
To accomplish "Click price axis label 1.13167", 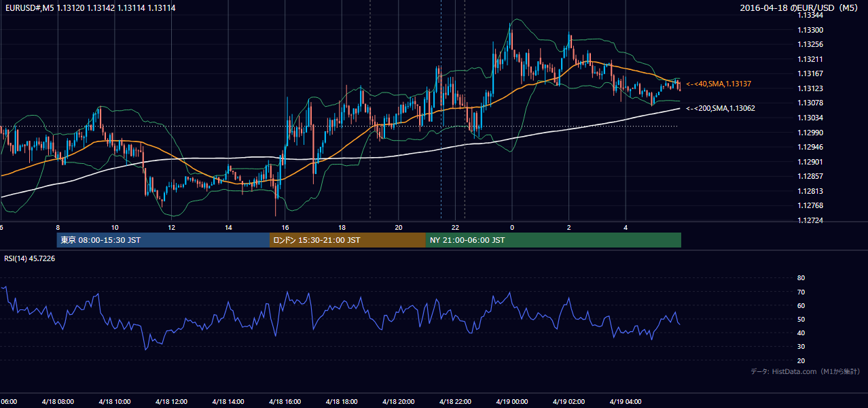I will pyautogui.click(x=810, y=73).
